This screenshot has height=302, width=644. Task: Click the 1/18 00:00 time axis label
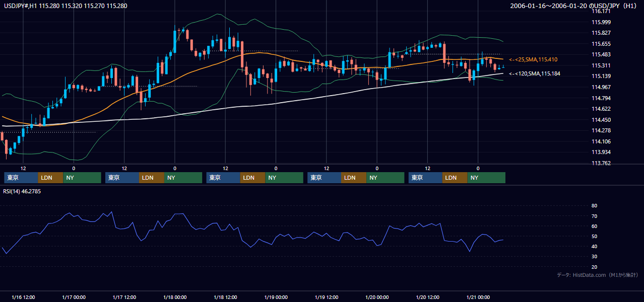pyautogui.click(x=175, y=297)
